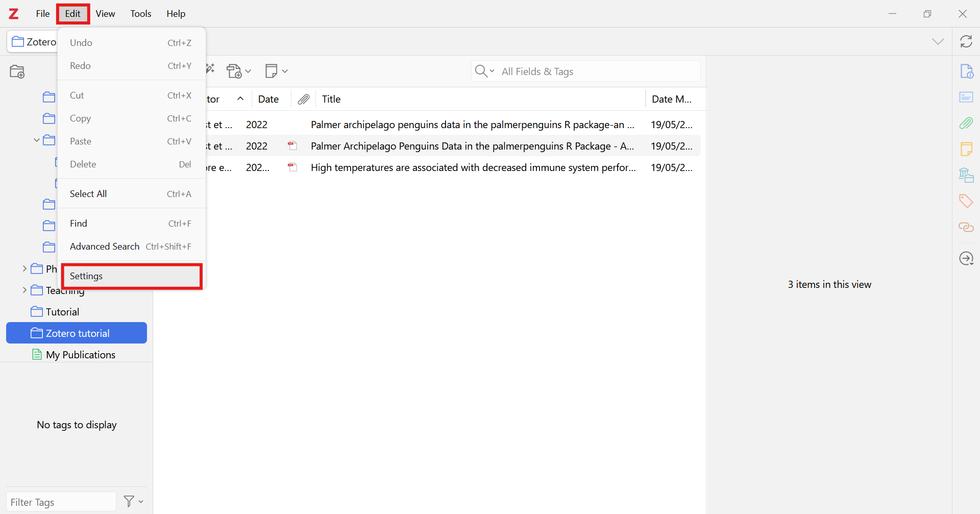Click PDF icon of High temperatures row
The width and height of the screenshot is (980, 514).
292,167
